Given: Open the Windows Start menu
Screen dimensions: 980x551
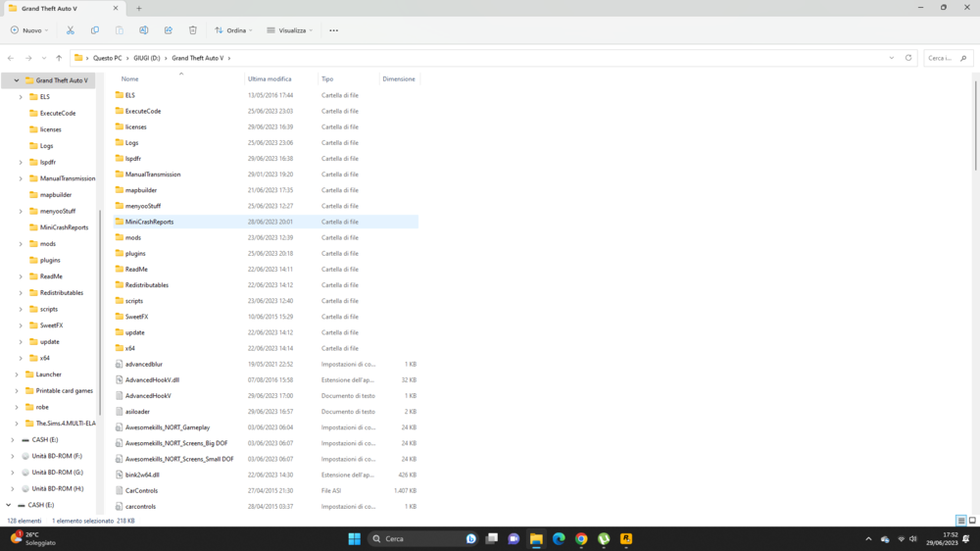Looking at the screenshot, I should pos(355,538).
